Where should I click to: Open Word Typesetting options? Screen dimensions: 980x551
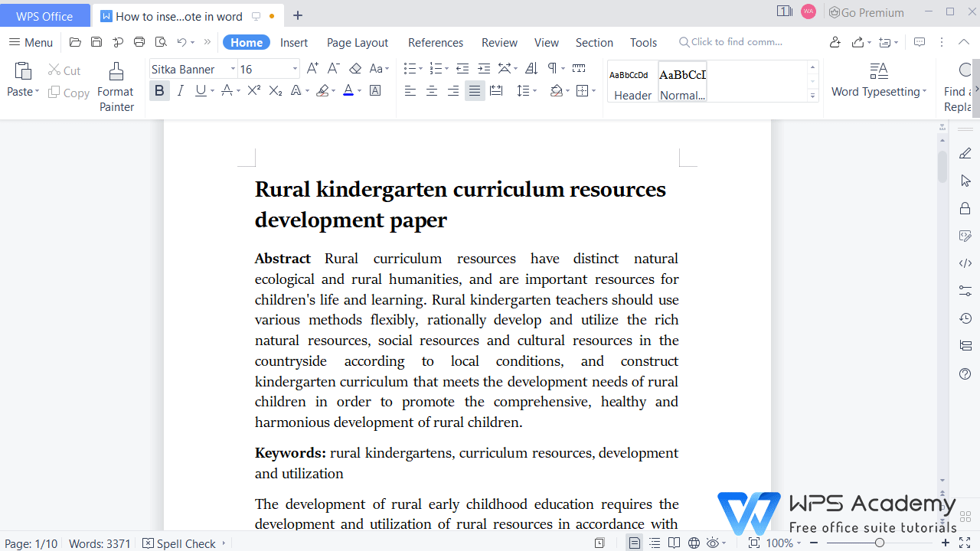click(x=878, y=81)
